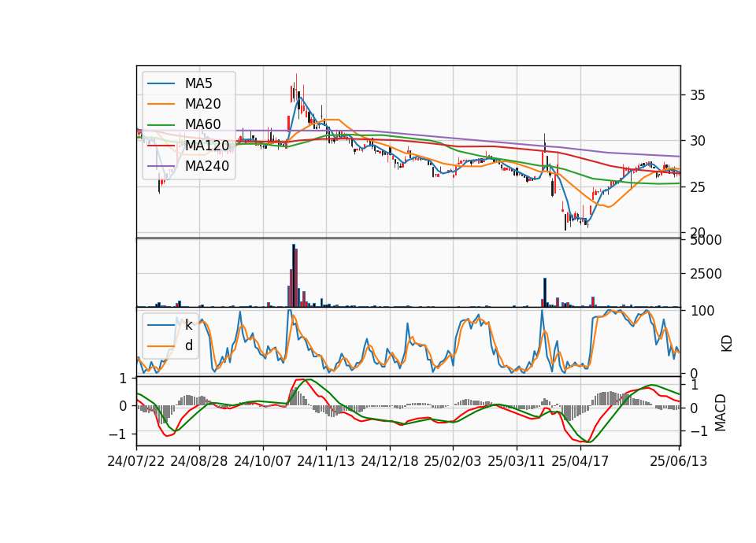The width and height of the screenshot is (756, 543).
Task: Click the blue MA5 legend line sample
Action: coord(161,84)
